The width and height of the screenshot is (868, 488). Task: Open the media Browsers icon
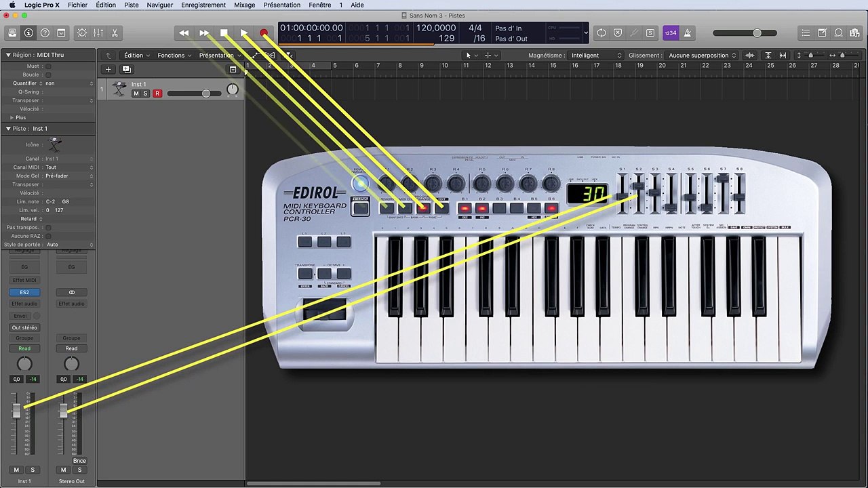pyautogui.click(x=854, y=33)
